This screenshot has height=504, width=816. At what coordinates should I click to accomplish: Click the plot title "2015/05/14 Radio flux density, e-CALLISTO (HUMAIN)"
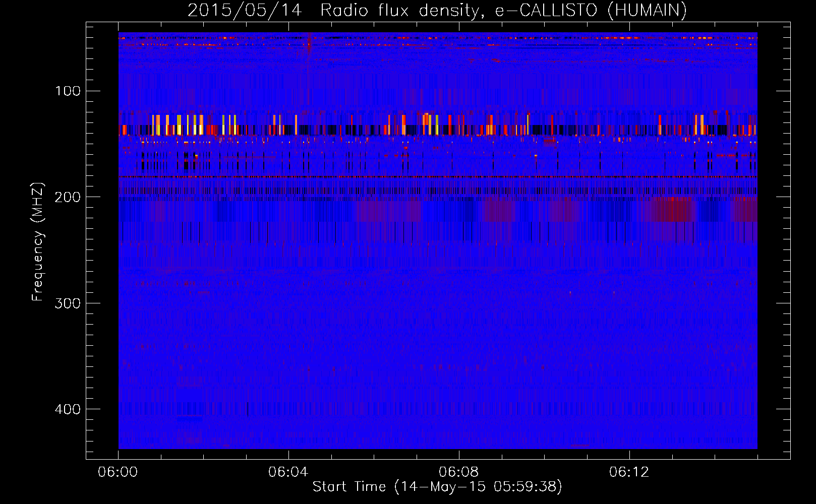pyautogui.click(x=437, y=10)
